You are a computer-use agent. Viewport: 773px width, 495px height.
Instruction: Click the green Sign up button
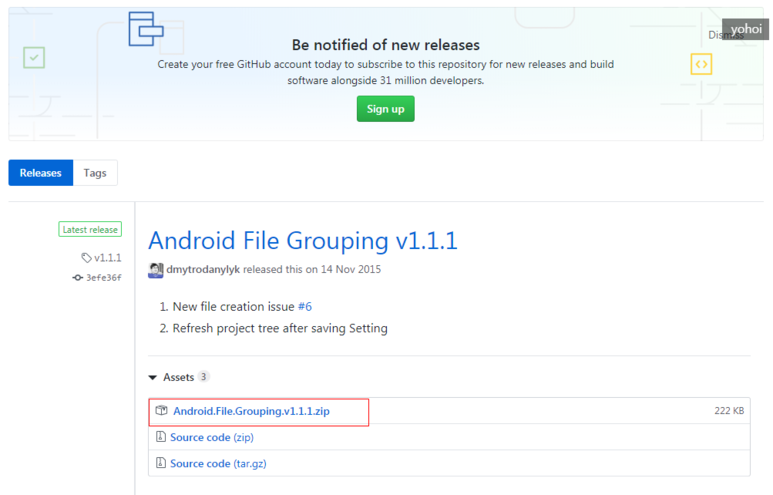386,109
